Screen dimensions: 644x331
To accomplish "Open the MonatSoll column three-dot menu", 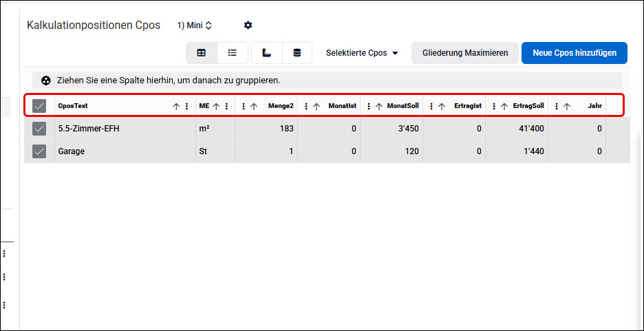I will click(368, 107).
